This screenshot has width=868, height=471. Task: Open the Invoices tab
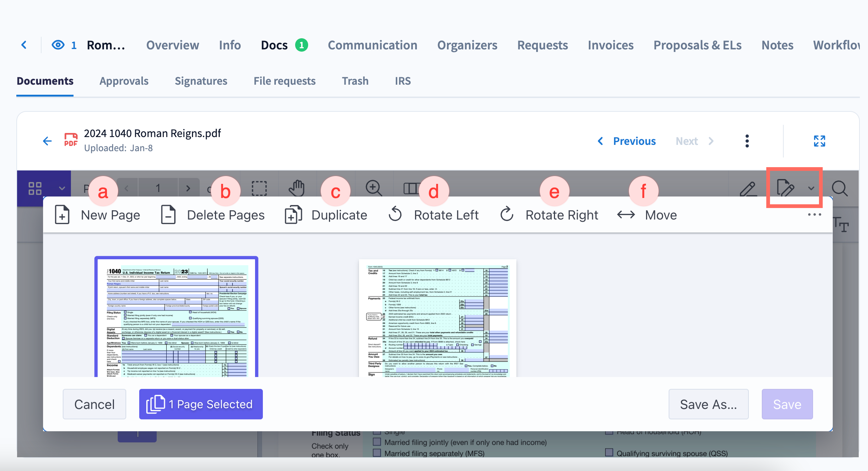click(x=610, y=45)
